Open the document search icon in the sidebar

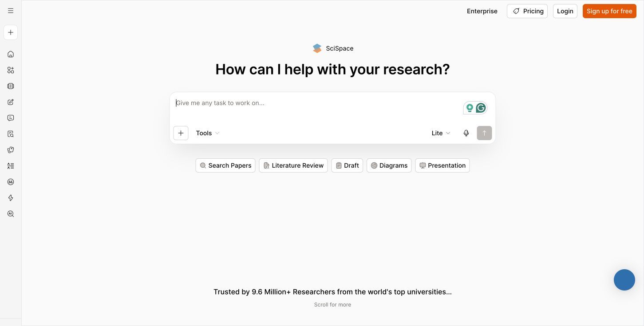click(11, 134)
